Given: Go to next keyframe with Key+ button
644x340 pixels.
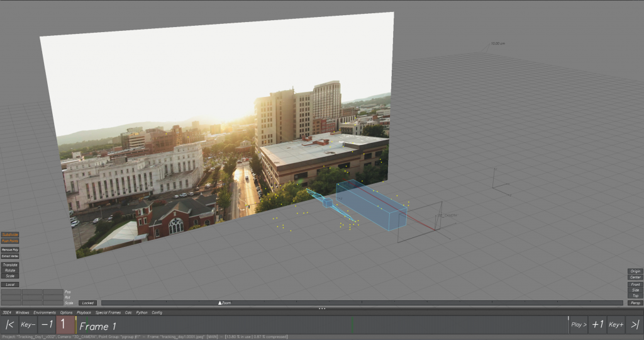Looking at the screenshot, I should [616, 325].
